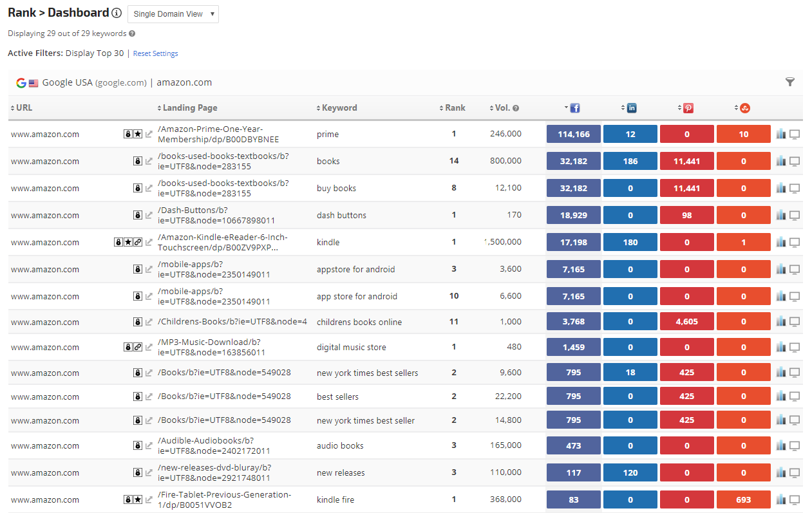Click the chain link icon in kindle row
The height and width of the screenshot is (513, 812).
point(138,242)
